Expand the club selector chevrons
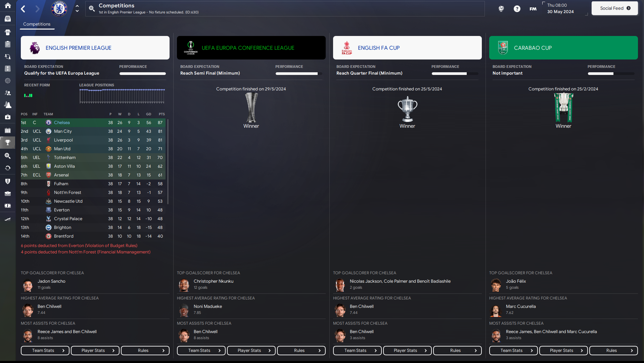Image resolution: width=644 pixels, height=363 pixels. [77, 8]
